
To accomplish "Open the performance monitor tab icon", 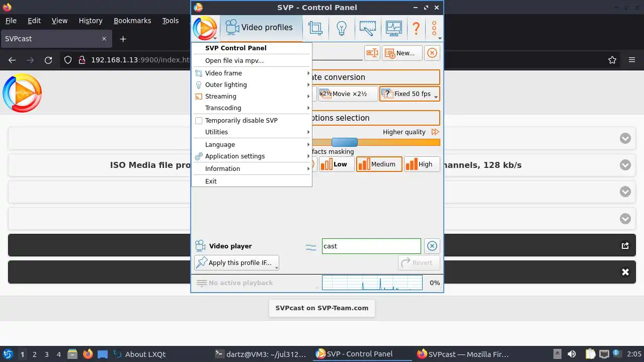I will click(x=393, y=28).
